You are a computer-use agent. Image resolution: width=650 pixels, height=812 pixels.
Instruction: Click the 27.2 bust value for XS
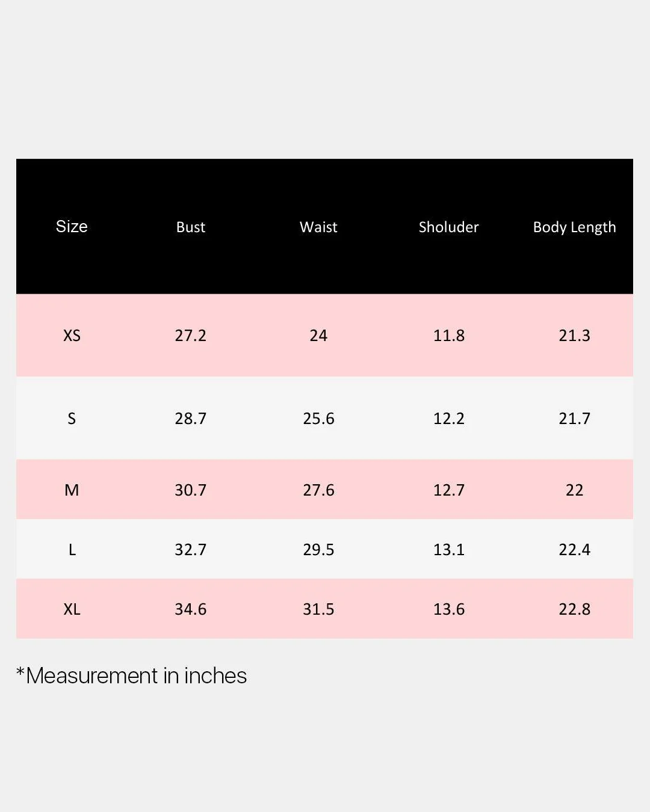[191, 336]
